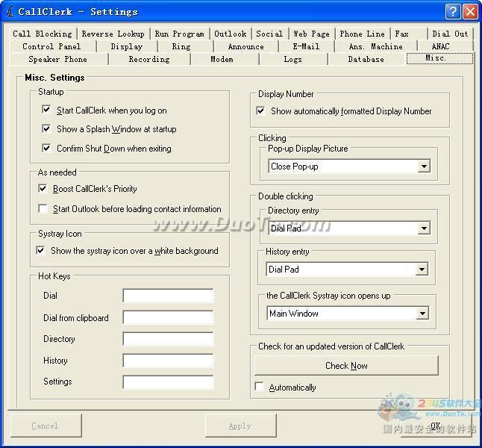This screenshot has height=448, width=482.
Task: Open the Ans. Machine tab
Action: pos(375,46)
